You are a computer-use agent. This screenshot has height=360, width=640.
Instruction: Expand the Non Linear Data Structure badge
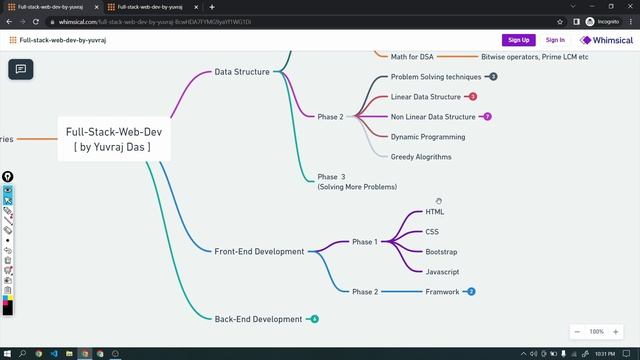click(x=487, y=117)
